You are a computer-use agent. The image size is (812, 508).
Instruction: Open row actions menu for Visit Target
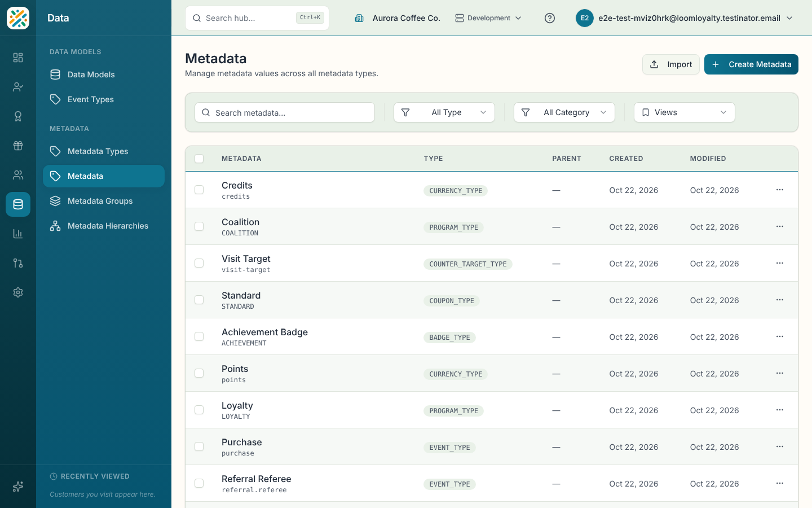(780, 263)
